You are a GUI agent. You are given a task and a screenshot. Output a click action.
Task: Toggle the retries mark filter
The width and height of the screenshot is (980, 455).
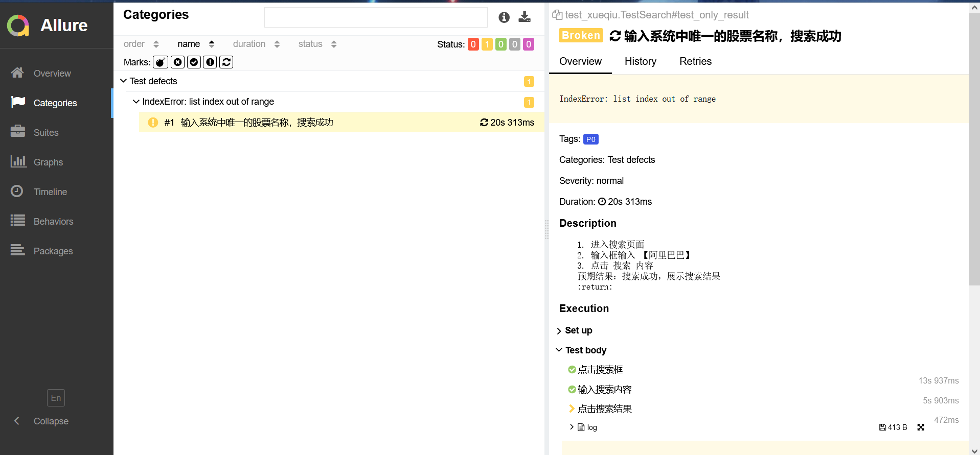point(226,62)
